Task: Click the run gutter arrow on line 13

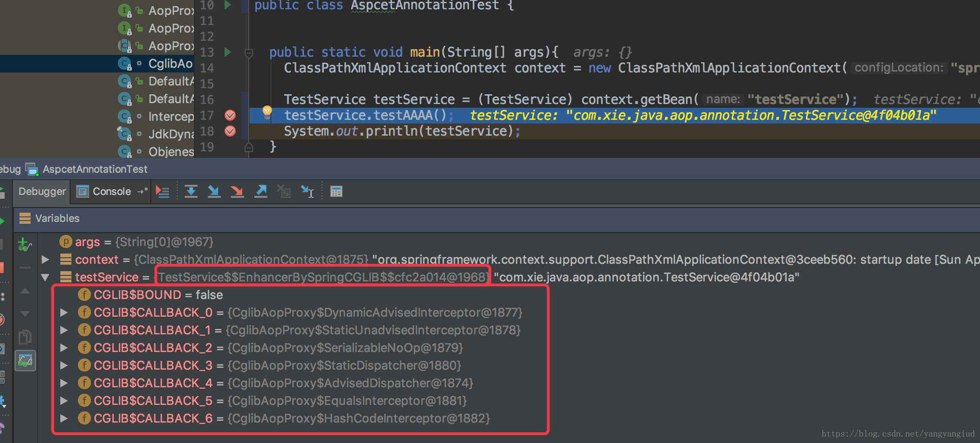Action: pyautogui.click(x=227, y=52)
